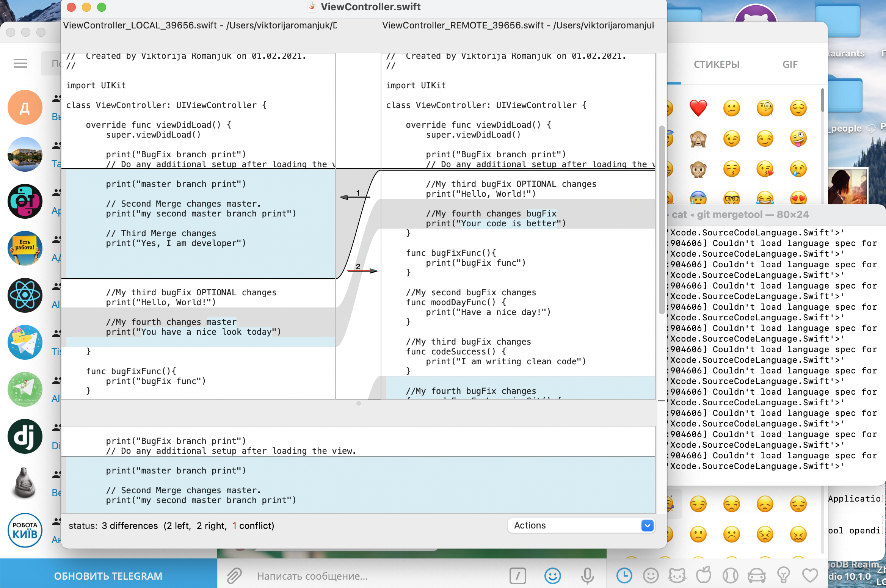This screenshot has height=588, width=886.
Task: Select the cat animals emoji category
Action: (677, 576)
